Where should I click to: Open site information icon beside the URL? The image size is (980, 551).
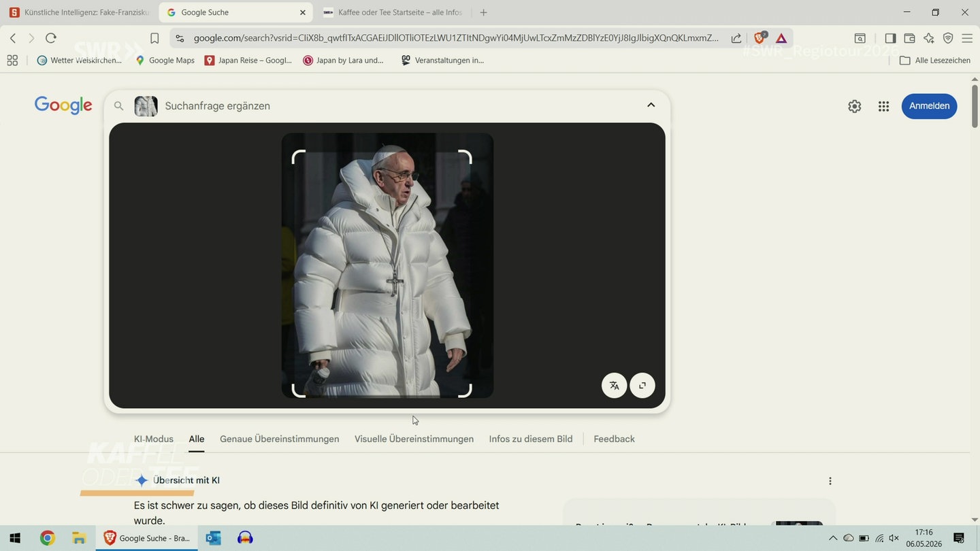pos(180,38)
